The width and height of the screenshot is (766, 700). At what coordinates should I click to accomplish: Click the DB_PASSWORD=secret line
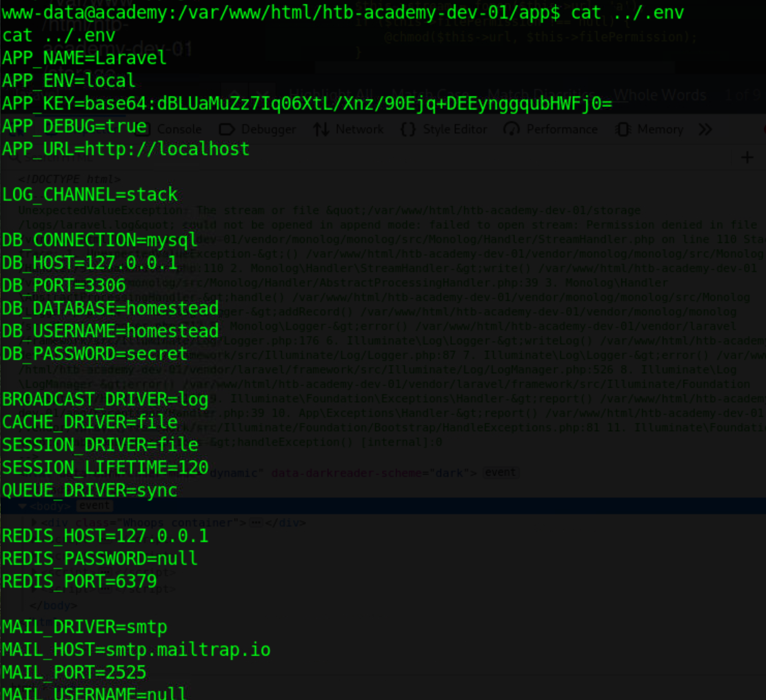pyautogui.click(x=94, y=354)
